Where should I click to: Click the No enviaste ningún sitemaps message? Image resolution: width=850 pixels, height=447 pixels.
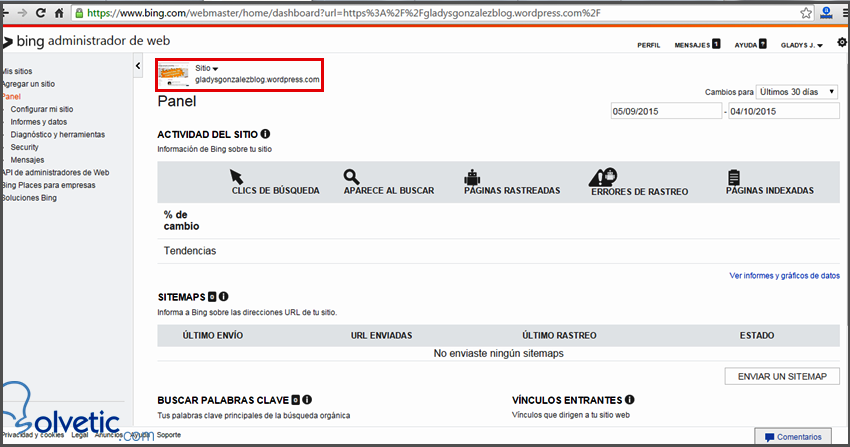[498, 353]
